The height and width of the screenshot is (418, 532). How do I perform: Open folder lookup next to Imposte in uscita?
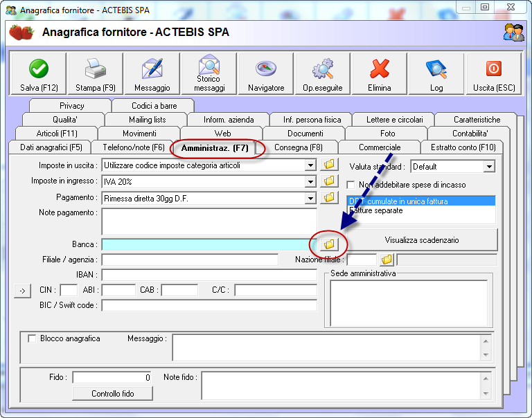[x=329, y=165]
